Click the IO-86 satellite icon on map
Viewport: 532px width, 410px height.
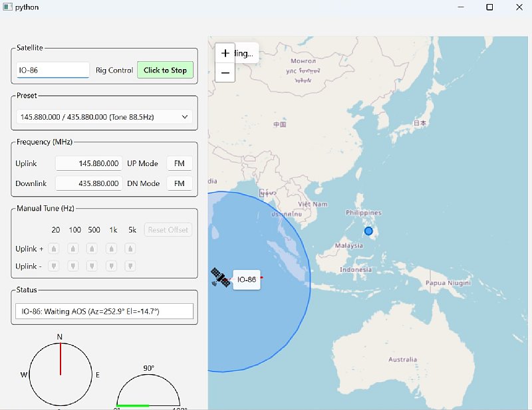(220, 278)
